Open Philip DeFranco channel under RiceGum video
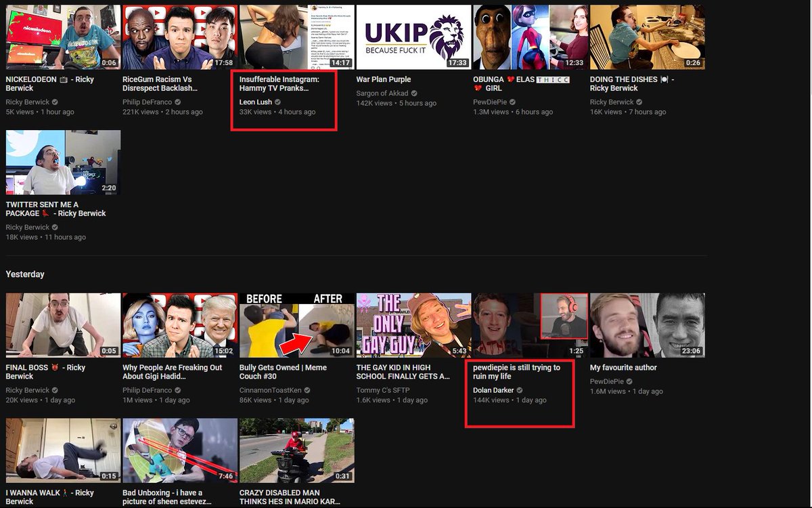The height and width of the screenshot is (508, 812). [148, 102]
